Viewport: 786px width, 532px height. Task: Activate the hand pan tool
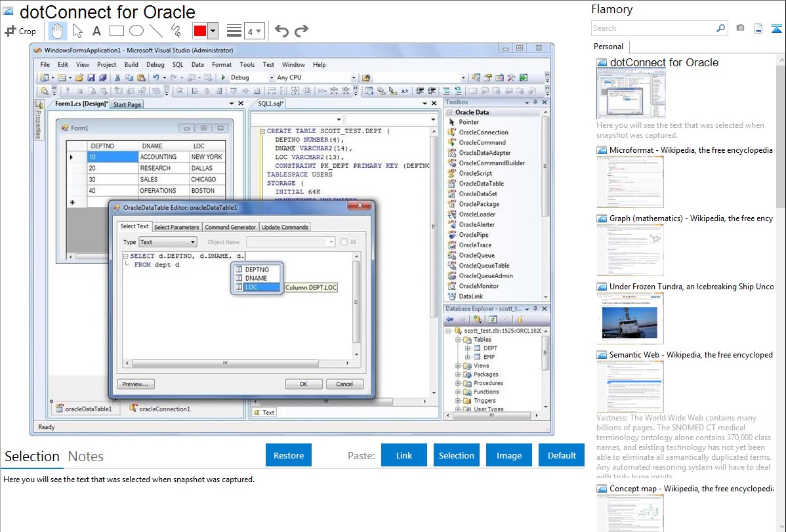pos(57,31)
